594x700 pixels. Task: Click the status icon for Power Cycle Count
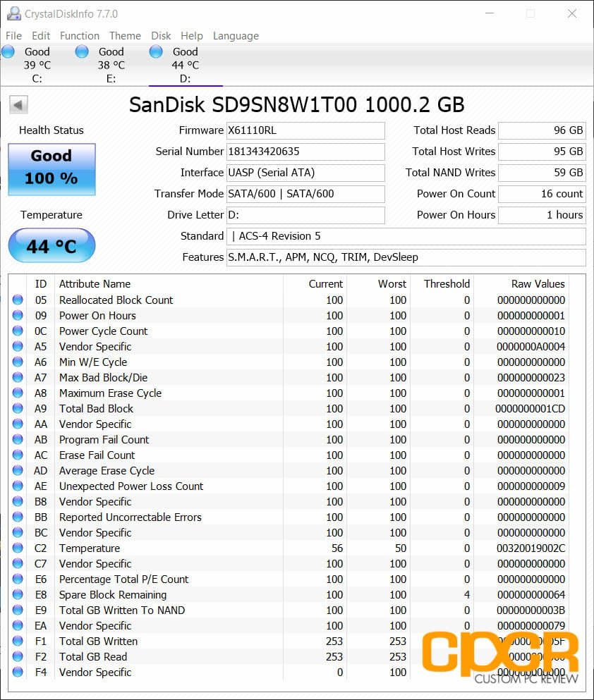[x=18, y=331]
